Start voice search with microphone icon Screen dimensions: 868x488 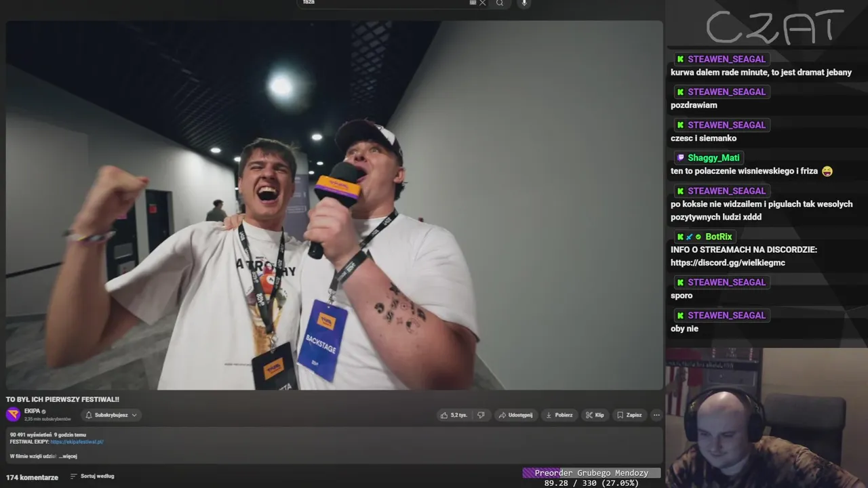tap(524, 3)
